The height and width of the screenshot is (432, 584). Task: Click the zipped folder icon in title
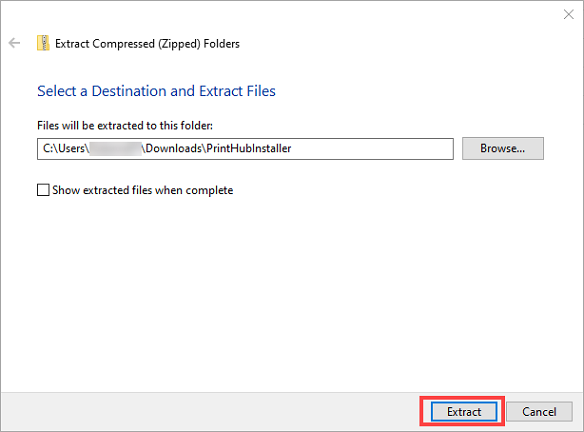(x=43, y=43)
